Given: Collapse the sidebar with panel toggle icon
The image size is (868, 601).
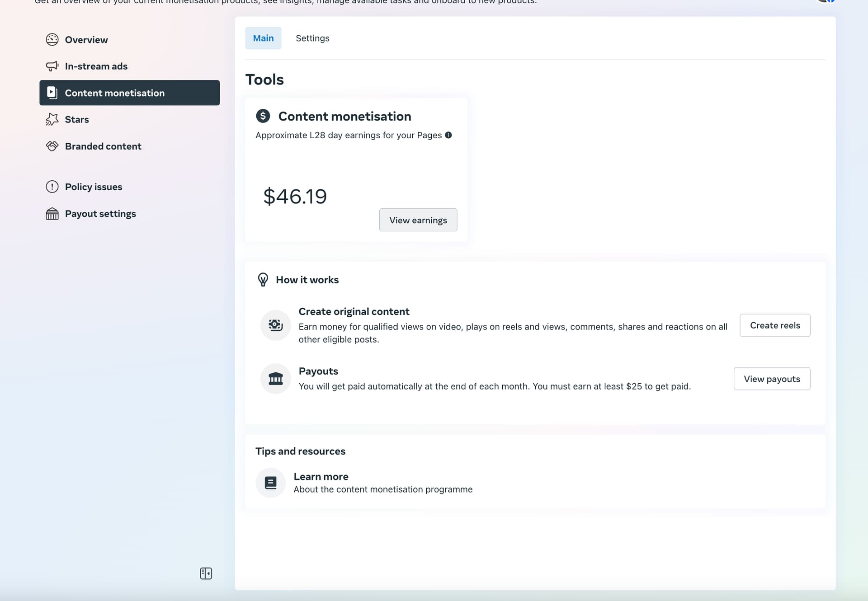Looking at the screenshot, I should 206,573.
